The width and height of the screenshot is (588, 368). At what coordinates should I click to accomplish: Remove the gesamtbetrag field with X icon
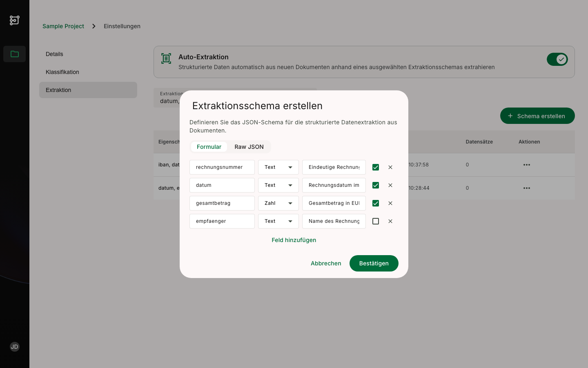[x=390, y=203]
